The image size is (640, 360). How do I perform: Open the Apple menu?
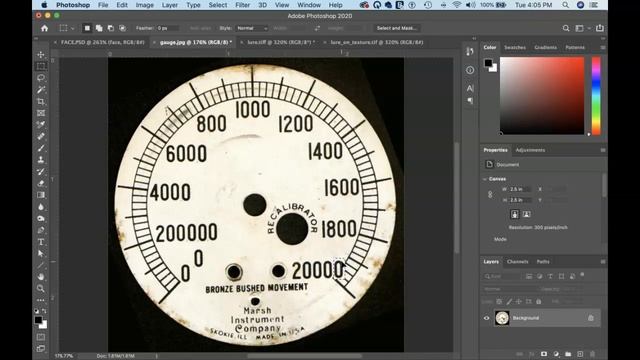(x=44, y=5)
